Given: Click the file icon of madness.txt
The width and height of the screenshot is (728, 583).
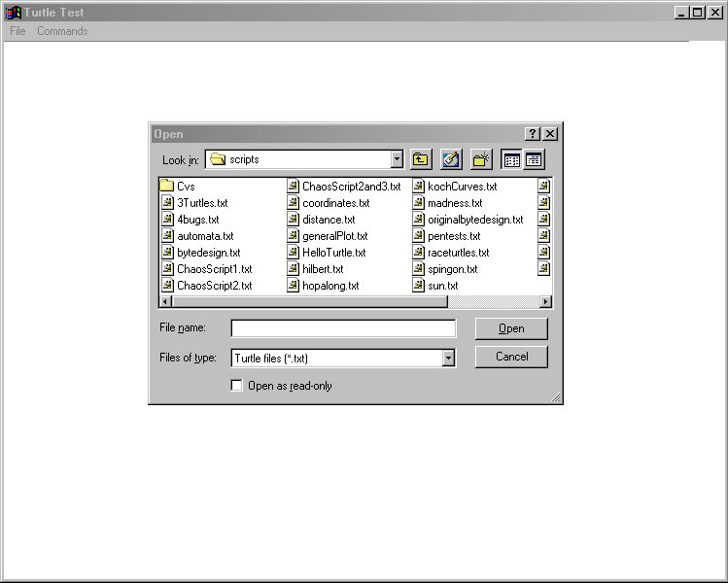Looking at the screenshot, I should tap(418, 202).
